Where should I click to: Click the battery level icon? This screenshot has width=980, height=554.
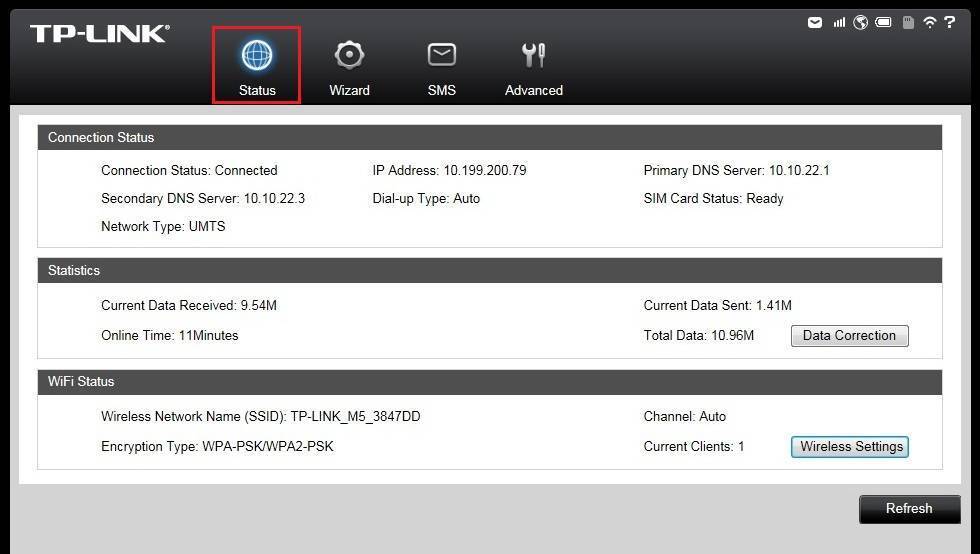point(883,23)
